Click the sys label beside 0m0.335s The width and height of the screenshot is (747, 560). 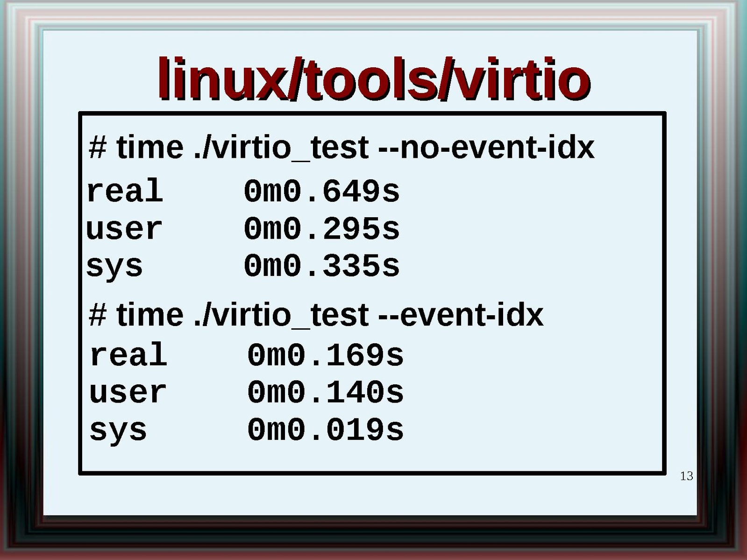click(x=114, y=267)
